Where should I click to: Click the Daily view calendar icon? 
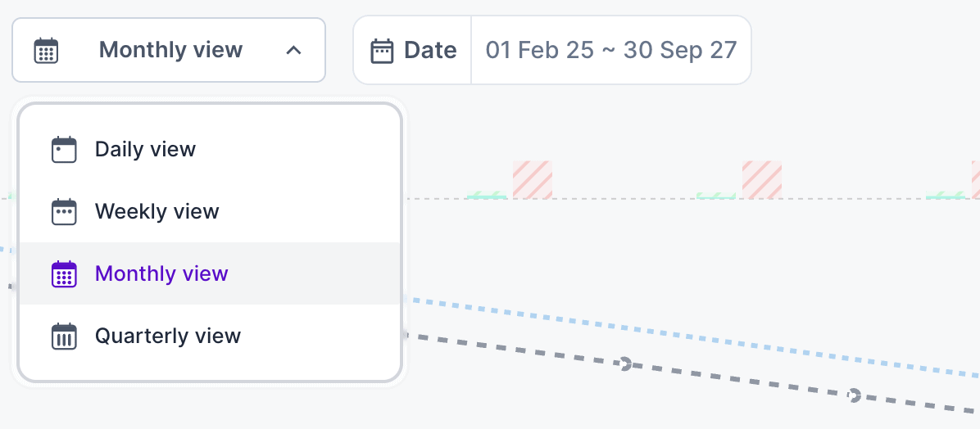(64, 150)
